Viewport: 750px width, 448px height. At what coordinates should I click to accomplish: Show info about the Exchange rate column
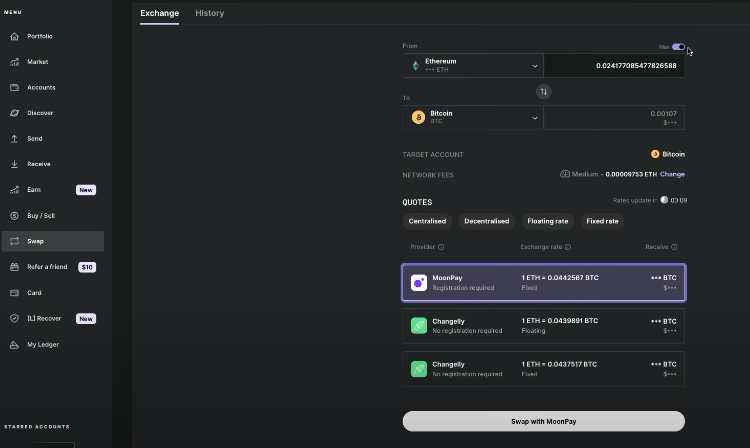(x=568, y=247)
